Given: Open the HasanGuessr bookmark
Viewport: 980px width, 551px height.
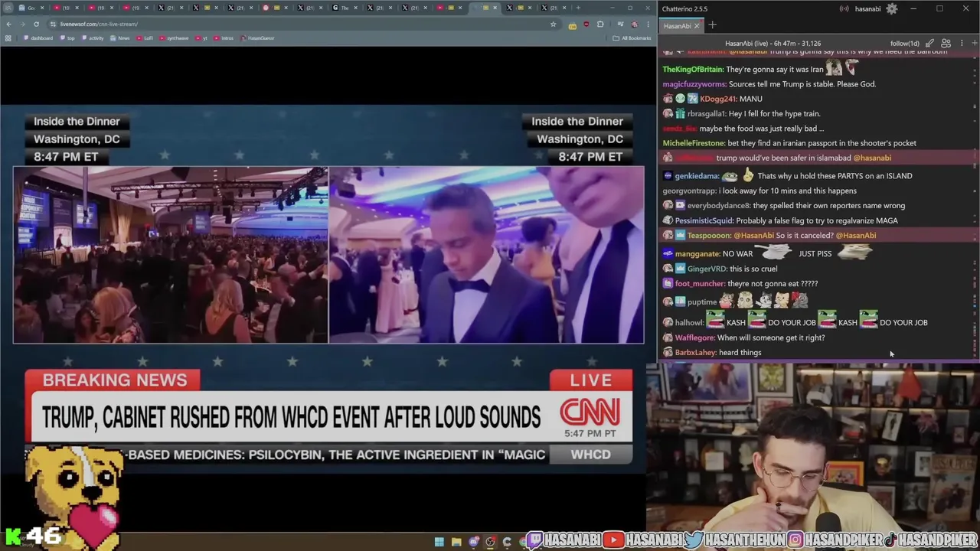Looking at the screenshot, I should pos(257,38).
